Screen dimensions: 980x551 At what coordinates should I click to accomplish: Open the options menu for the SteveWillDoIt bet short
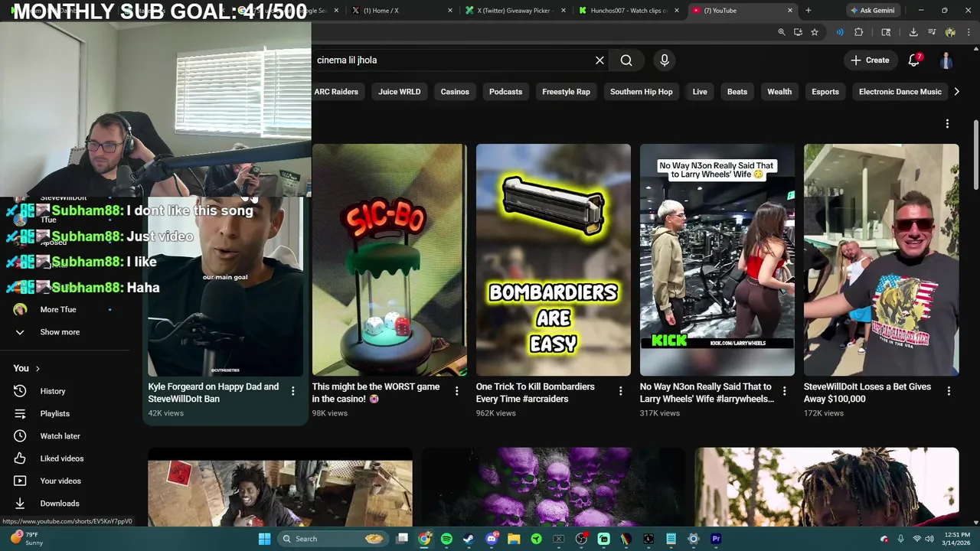pyautogui.click(x=949, y=391)
